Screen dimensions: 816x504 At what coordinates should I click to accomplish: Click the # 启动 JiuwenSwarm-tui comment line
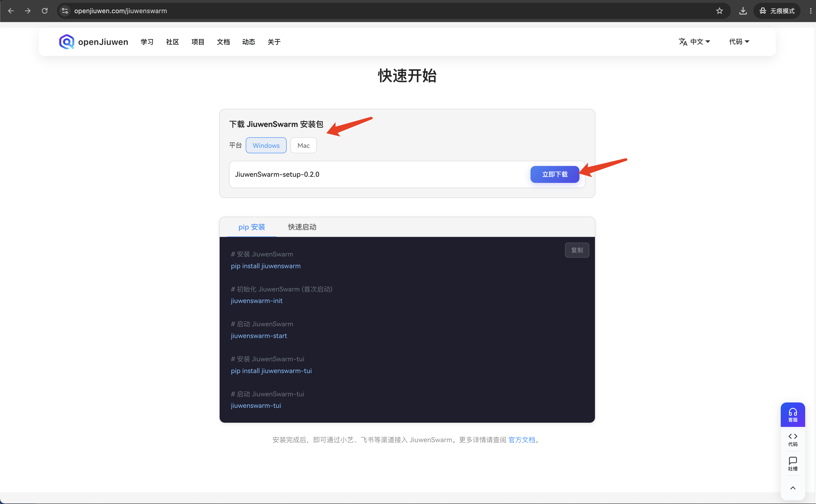[267, 394]
